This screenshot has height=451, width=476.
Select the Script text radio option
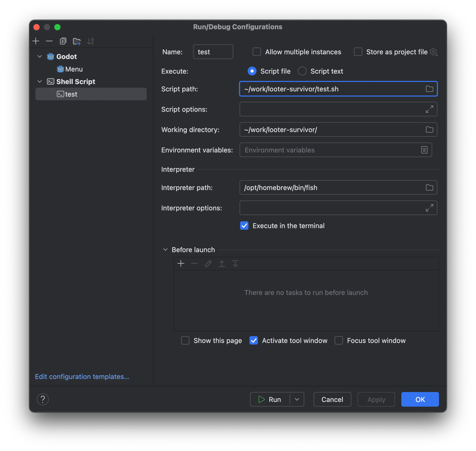[x=302, y=71]
